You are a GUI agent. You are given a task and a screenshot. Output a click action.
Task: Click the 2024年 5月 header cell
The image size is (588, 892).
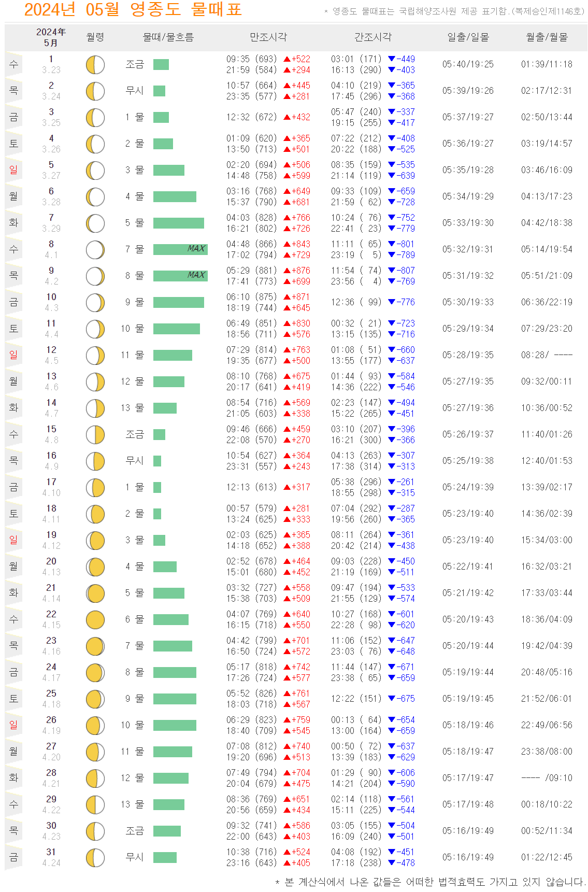point(51,37)
